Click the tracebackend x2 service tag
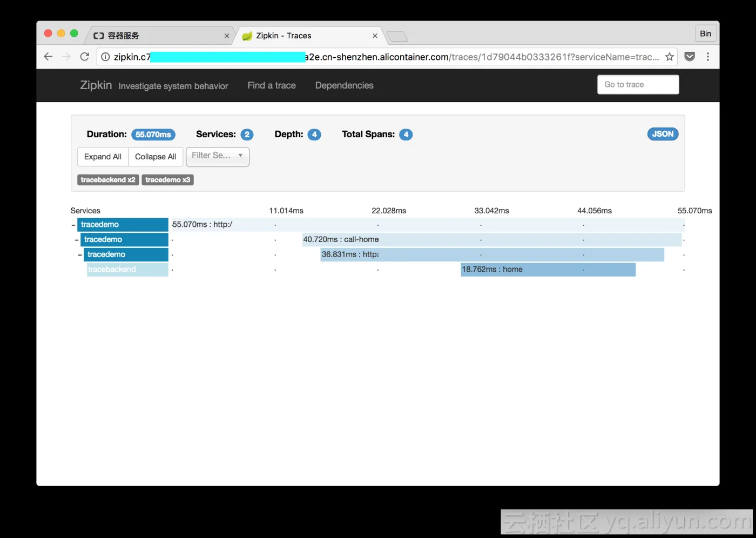The image size is (756, 538). 108,180
